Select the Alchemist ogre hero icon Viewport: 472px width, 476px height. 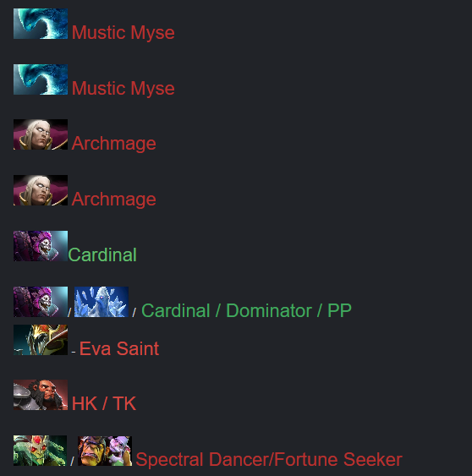(105, 451)
